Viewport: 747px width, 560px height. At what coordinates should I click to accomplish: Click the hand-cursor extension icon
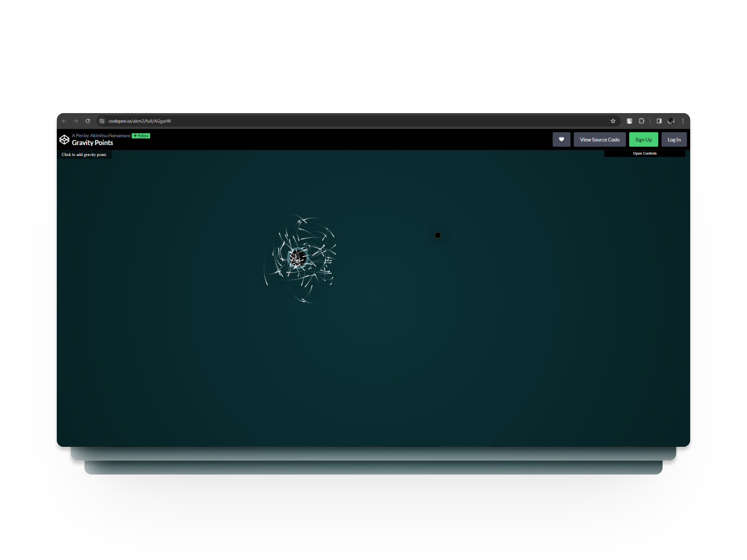click(629, 121)
